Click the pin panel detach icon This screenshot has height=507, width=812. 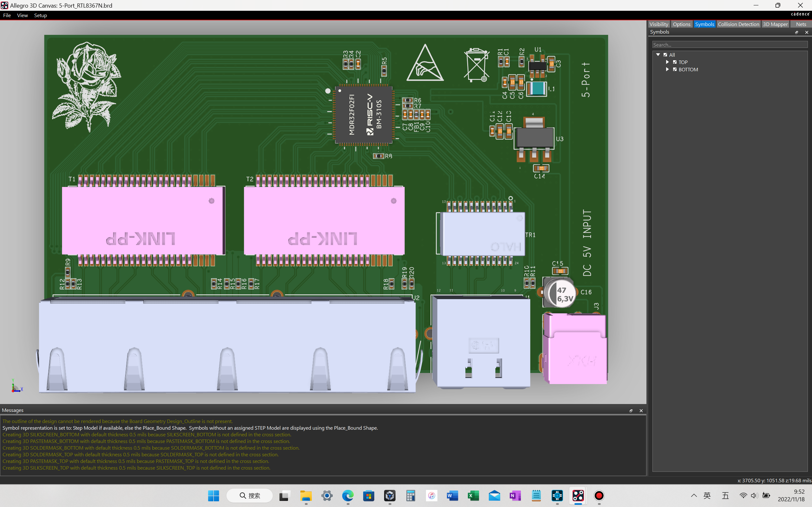(x=796, y=32)
